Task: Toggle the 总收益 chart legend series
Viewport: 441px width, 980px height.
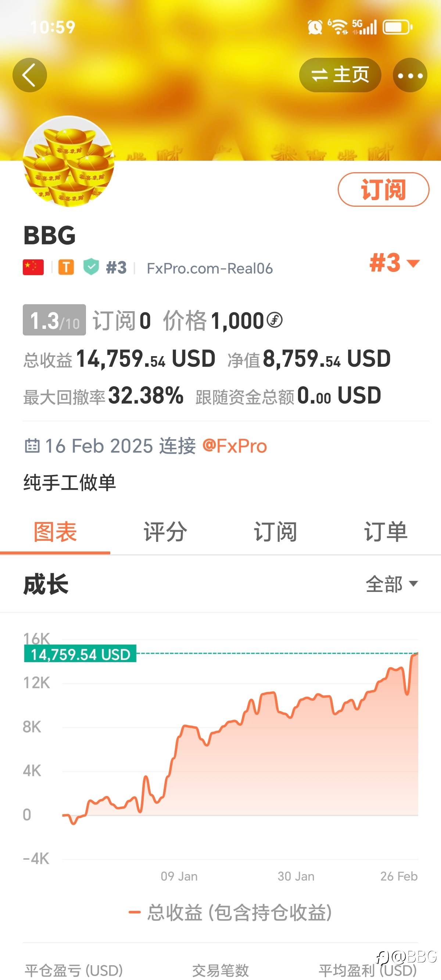Action: tap(230, 913)
